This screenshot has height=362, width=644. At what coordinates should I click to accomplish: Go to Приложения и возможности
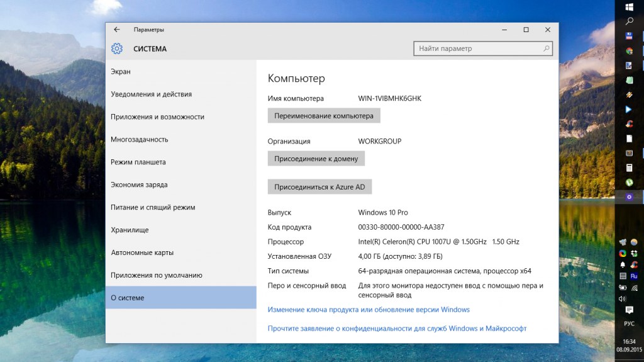[157, 117]
